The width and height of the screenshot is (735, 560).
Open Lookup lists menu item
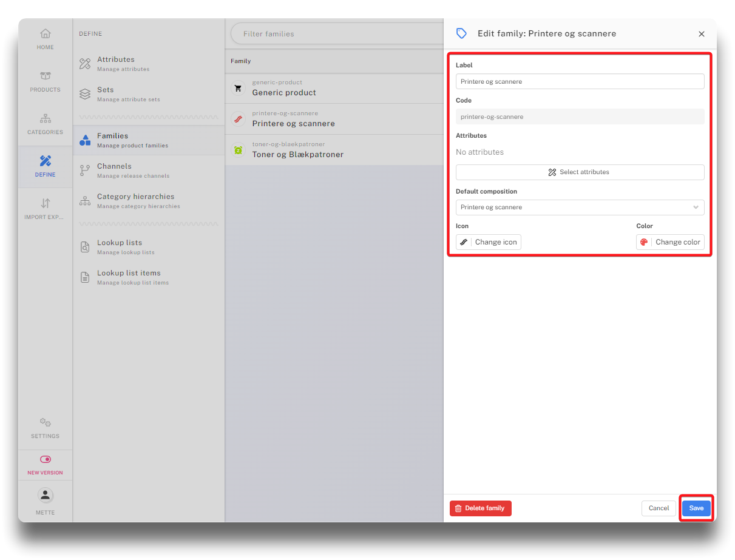tap(120, 246)
